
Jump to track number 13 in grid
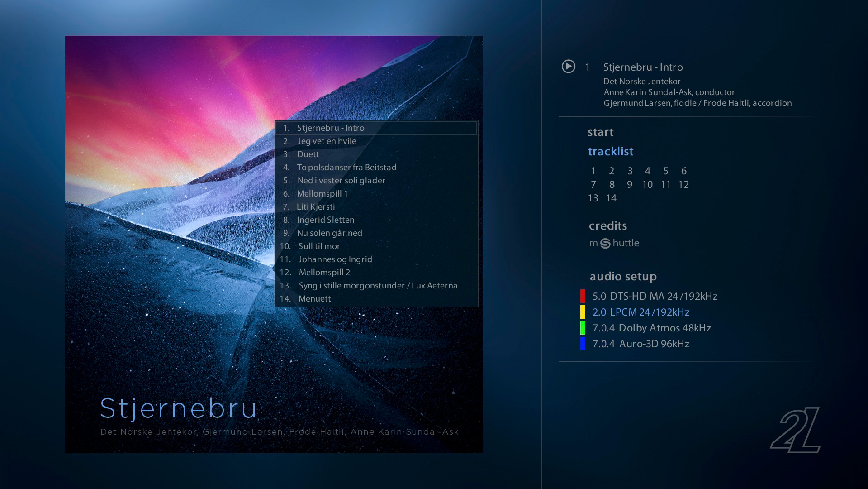tap(593, 198)
